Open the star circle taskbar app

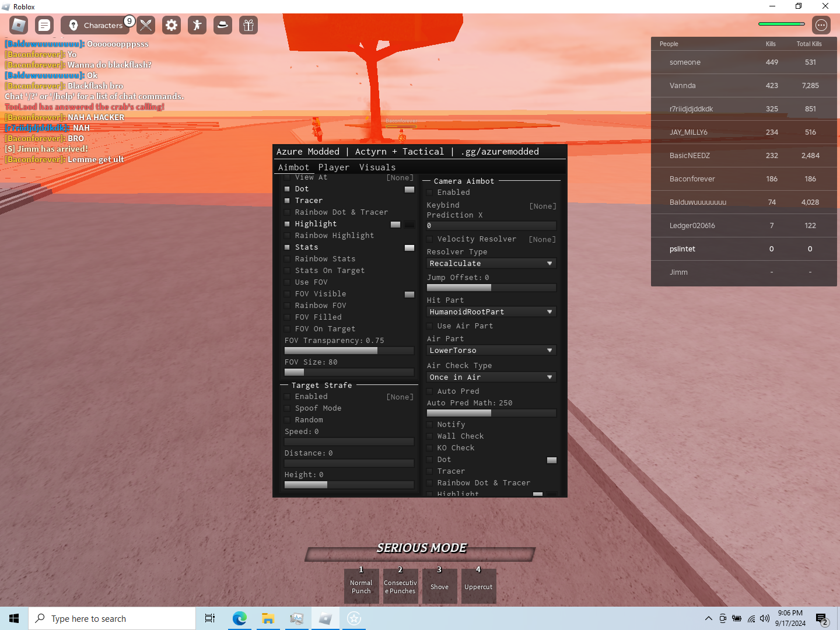pos(354,618)
